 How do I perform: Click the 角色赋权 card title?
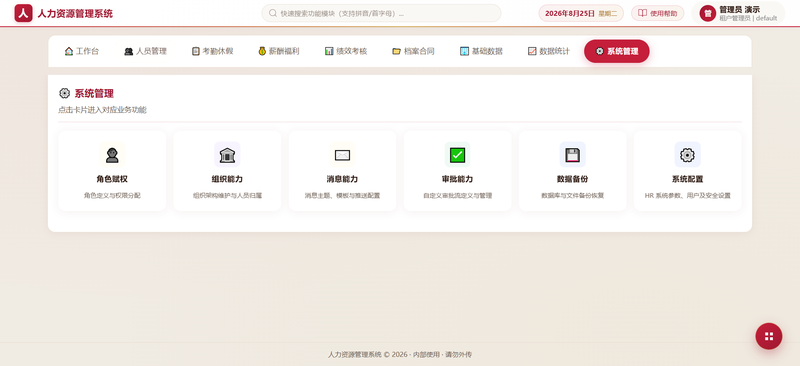point(112,179)
